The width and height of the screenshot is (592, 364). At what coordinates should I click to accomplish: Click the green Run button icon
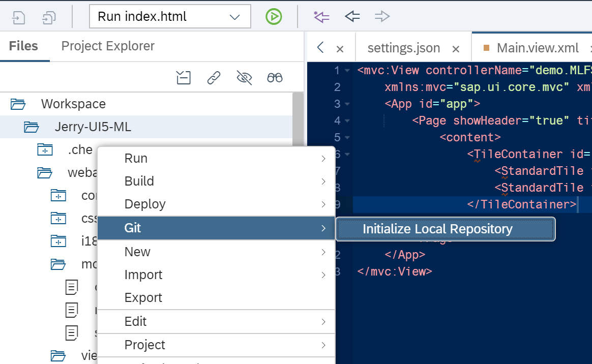click(274, 17)
